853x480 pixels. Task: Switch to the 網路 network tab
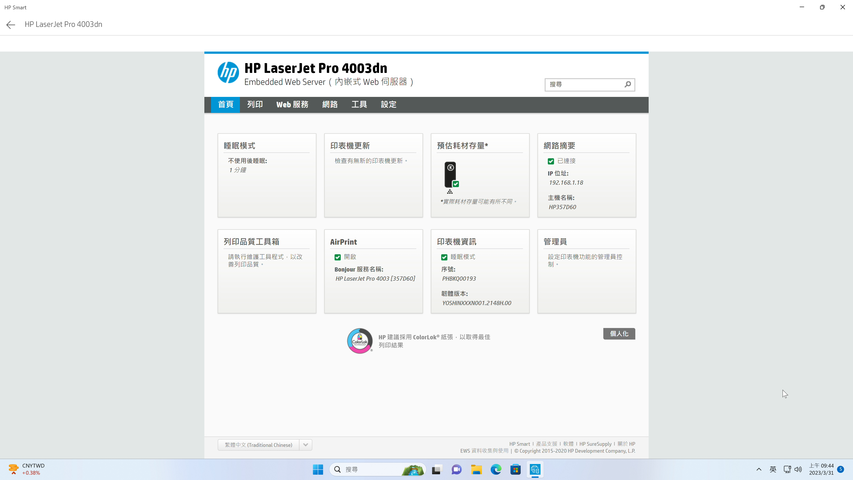(330, 104)
